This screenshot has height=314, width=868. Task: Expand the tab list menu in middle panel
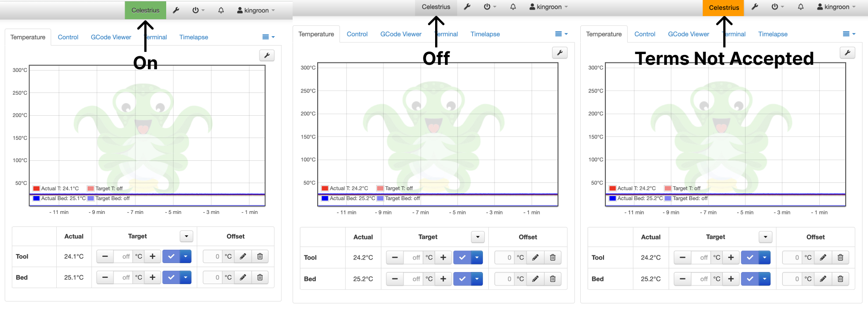pos(562,34)
